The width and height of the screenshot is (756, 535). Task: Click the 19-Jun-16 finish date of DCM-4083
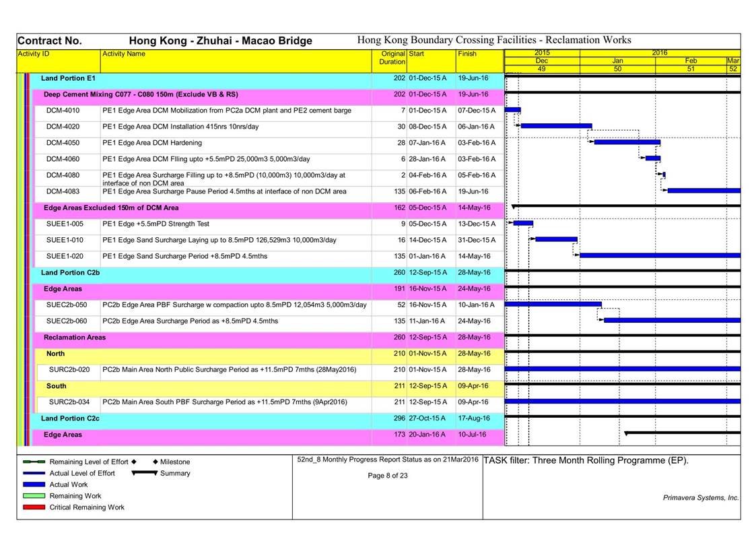tap(473, 191)
